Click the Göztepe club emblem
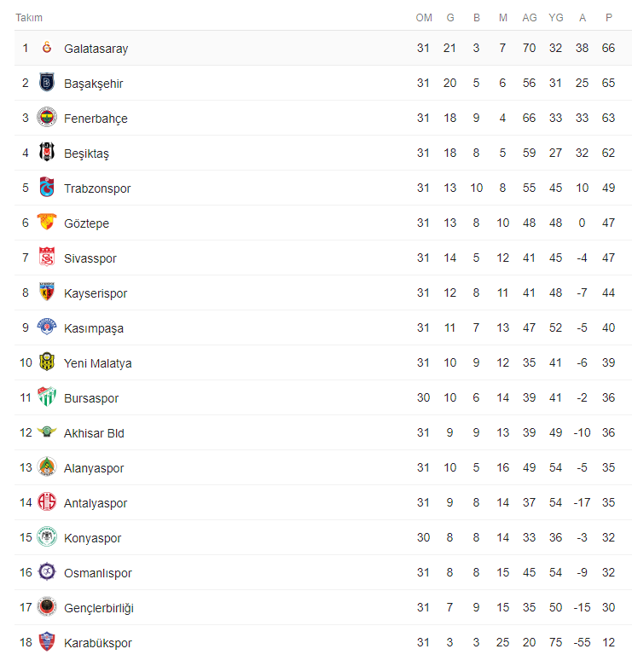632x672 pixels. tap(47, 223)
